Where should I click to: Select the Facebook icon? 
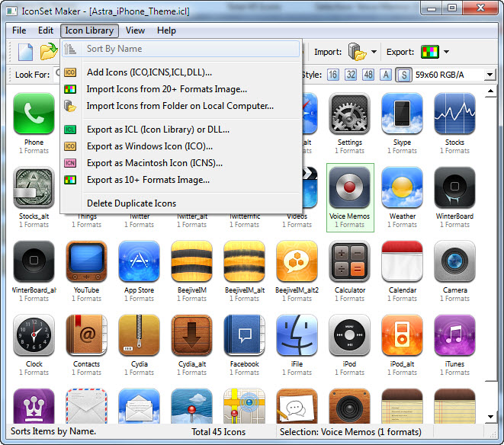coord(244,335)
